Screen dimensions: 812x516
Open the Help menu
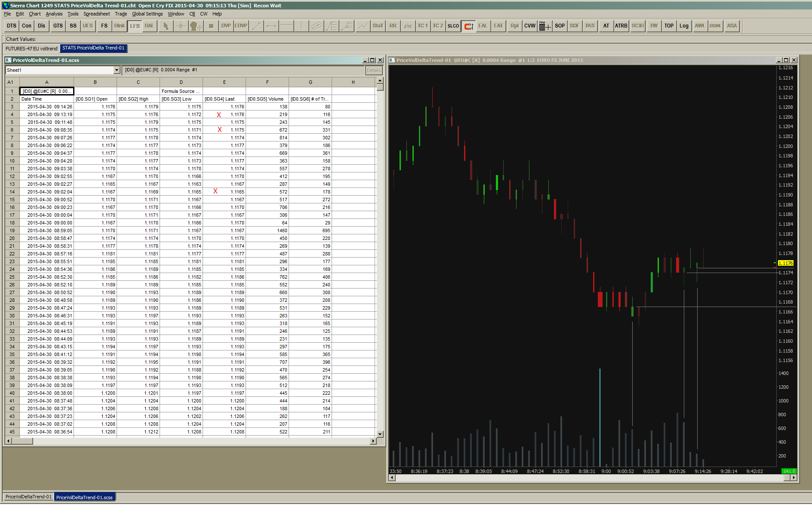coord(217,14)
